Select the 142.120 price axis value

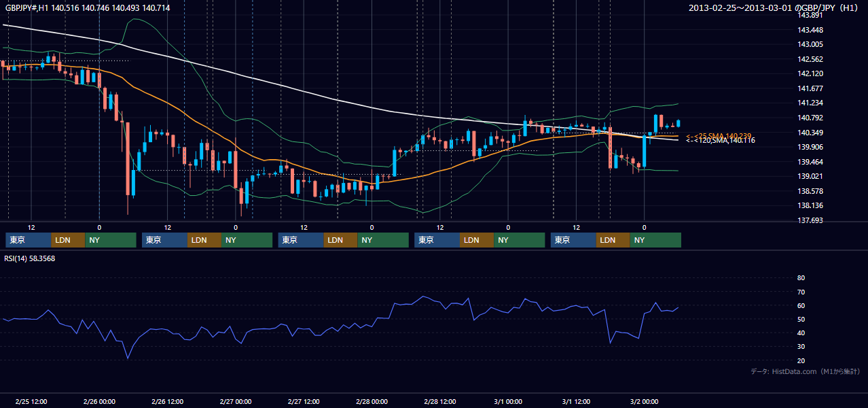coord(810,73)
